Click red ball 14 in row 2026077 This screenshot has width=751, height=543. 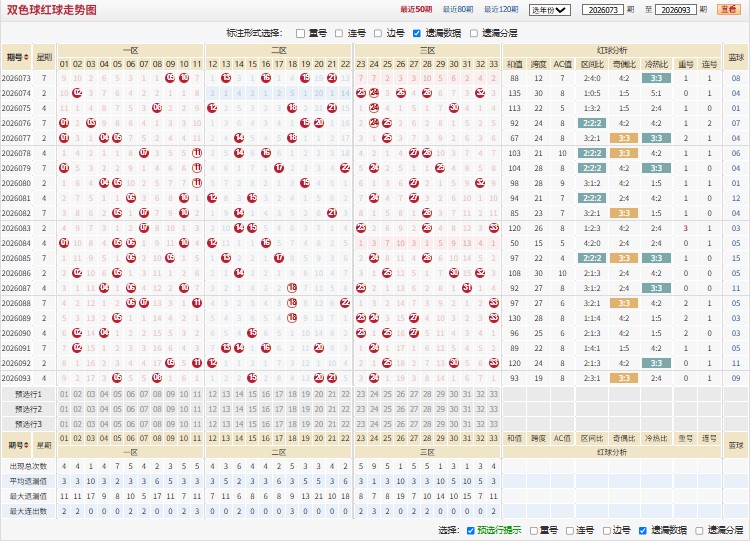(239, 138)
